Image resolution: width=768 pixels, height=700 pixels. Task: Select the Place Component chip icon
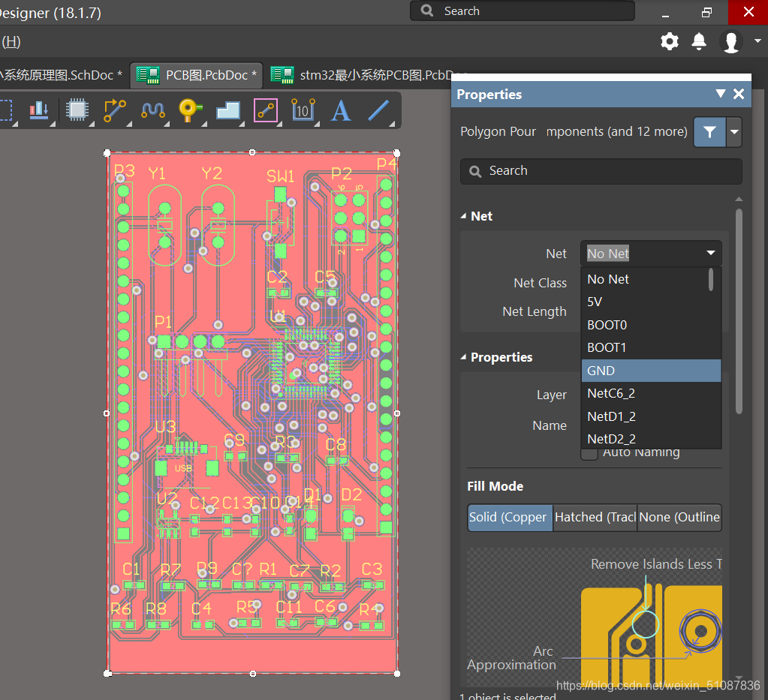(77, 110)
